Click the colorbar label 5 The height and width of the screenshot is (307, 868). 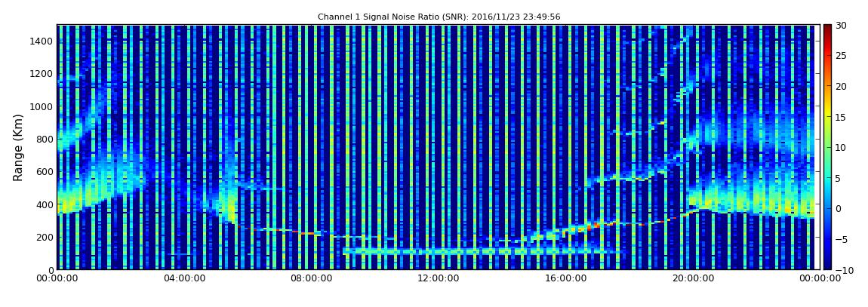838,178
